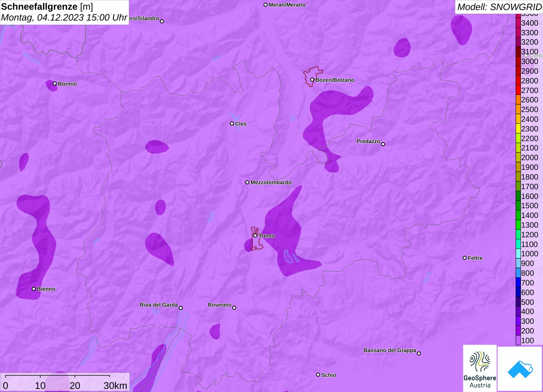Click the Mezzolombardo city marker
Screen dimensions: 543x392
247,182
